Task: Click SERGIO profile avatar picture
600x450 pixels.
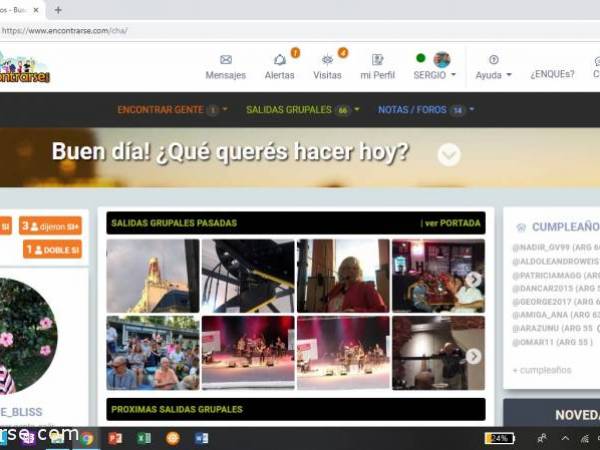Action: pyautogui.click(x=442, y=60)
